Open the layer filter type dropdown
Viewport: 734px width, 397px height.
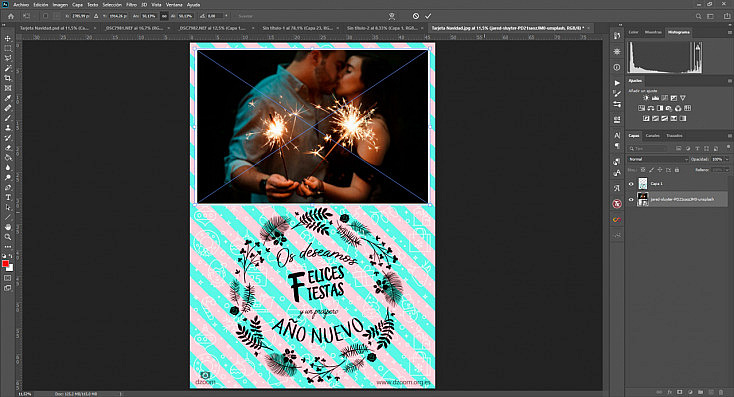click(x=648, y=148)
